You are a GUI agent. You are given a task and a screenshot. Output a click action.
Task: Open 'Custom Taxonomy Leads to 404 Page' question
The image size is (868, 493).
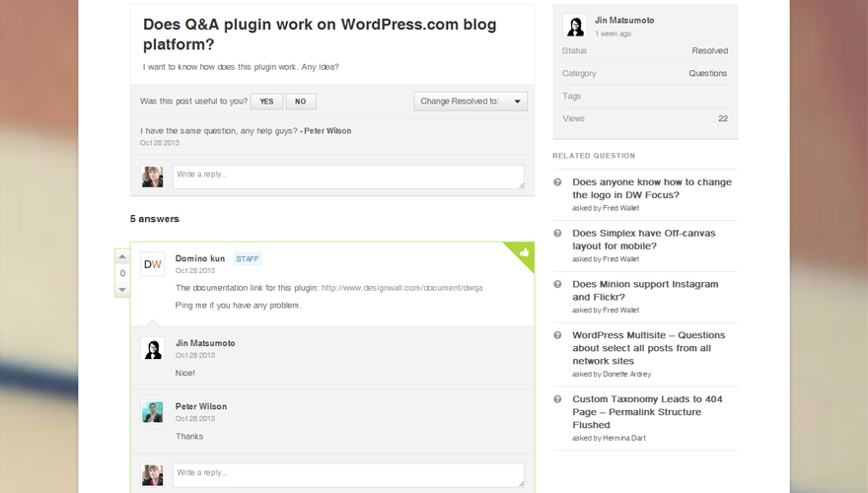(647, 412)
